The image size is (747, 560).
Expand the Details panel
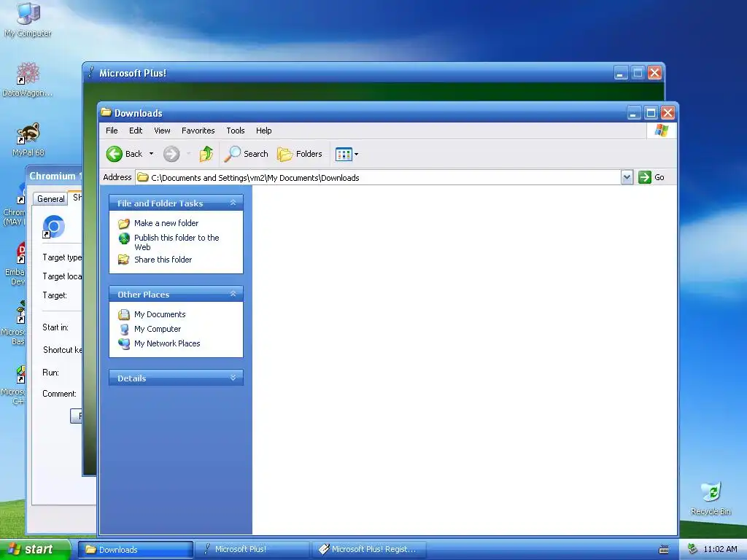233,378
